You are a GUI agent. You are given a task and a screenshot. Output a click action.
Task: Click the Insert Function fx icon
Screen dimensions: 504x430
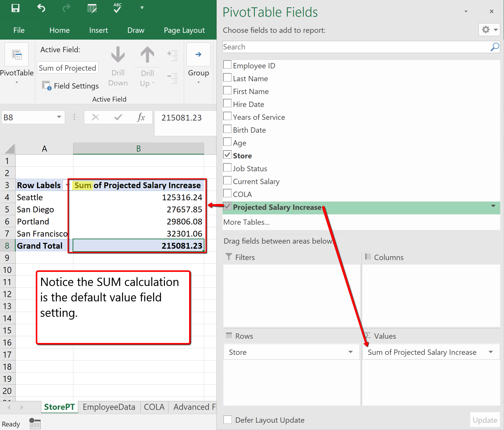tap(141, 117)
